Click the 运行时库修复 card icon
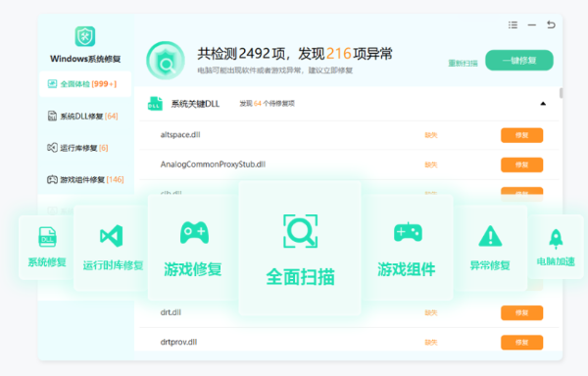 click(112, 236)
